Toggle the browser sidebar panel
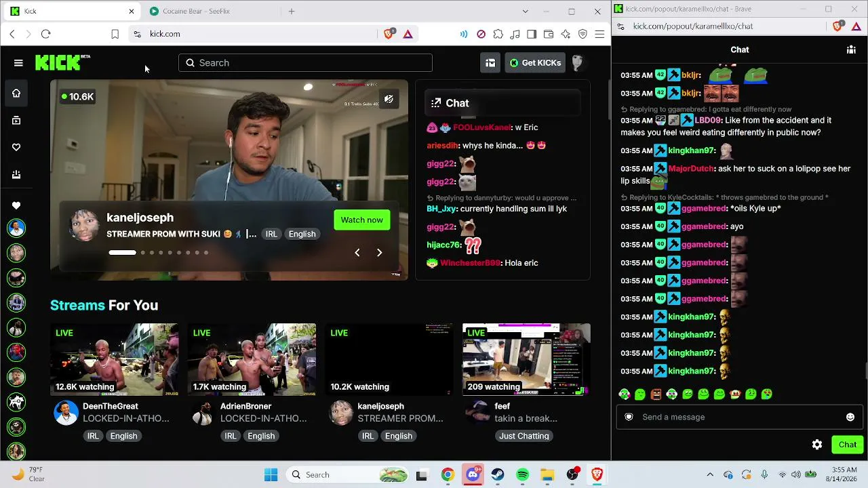This screenshot has width=868, height=488. coord(532,34)
